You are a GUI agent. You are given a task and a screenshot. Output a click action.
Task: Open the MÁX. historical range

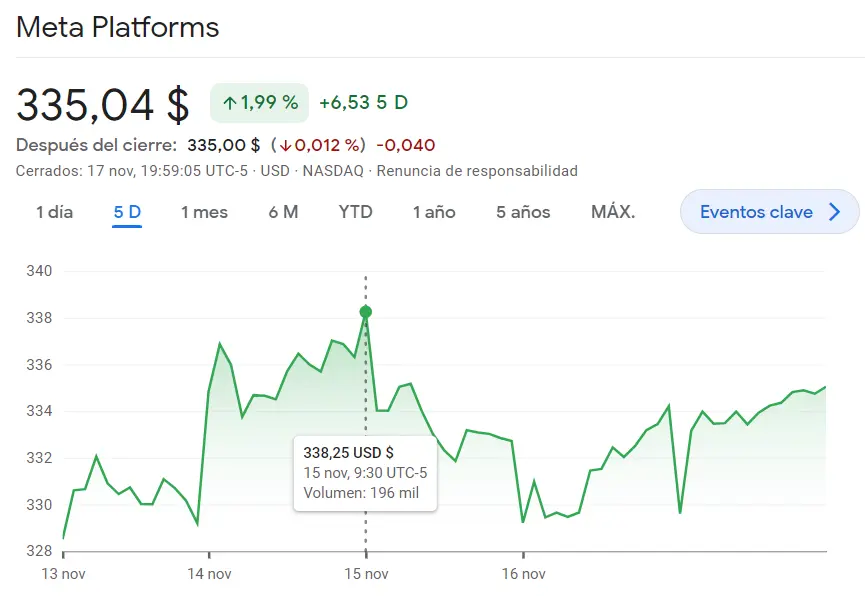614,211
